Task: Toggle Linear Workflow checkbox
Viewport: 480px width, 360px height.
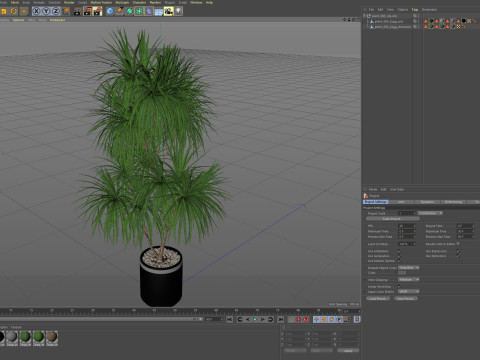Action: tap(399, 286)
